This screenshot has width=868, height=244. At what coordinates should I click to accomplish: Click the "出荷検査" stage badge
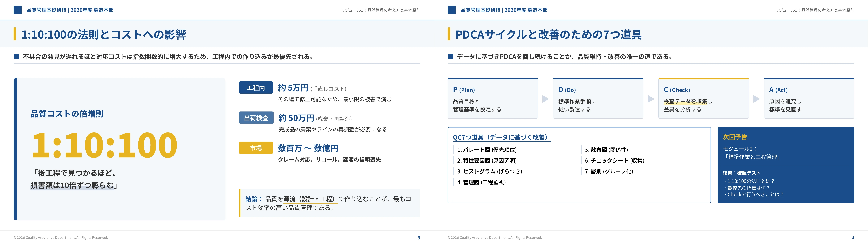tap(256, 118)
